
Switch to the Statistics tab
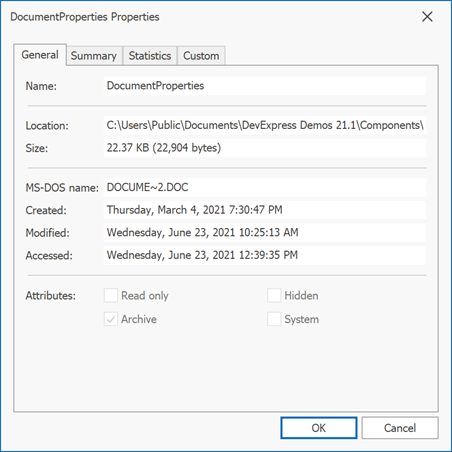(x=150, y=56)
